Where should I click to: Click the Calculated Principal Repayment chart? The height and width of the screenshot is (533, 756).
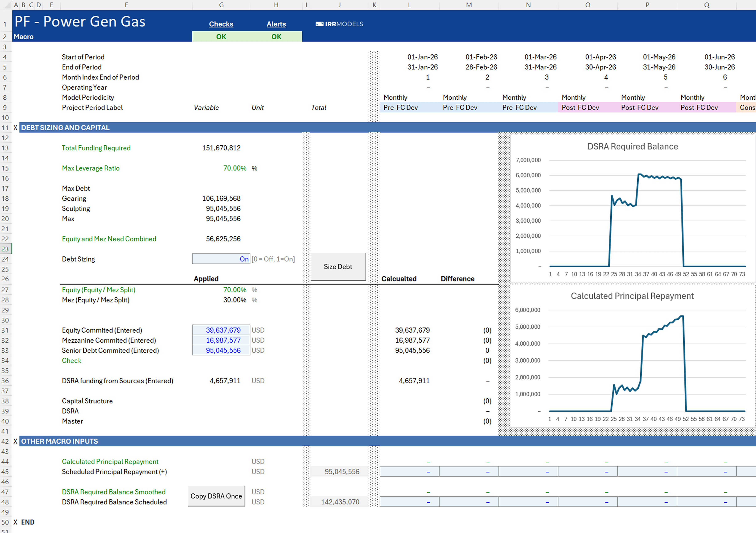coord(632,359)
